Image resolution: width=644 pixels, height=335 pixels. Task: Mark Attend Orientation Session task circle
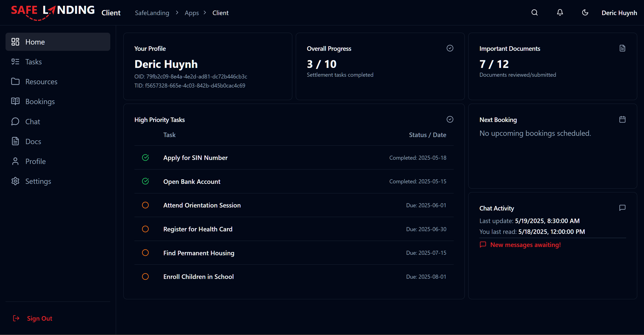click(x=145, y=205)
